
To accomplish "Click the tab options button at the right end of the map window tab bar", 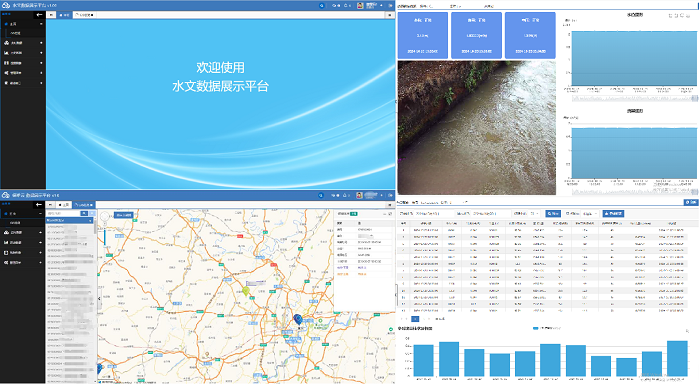I will (x=390, y=205).
